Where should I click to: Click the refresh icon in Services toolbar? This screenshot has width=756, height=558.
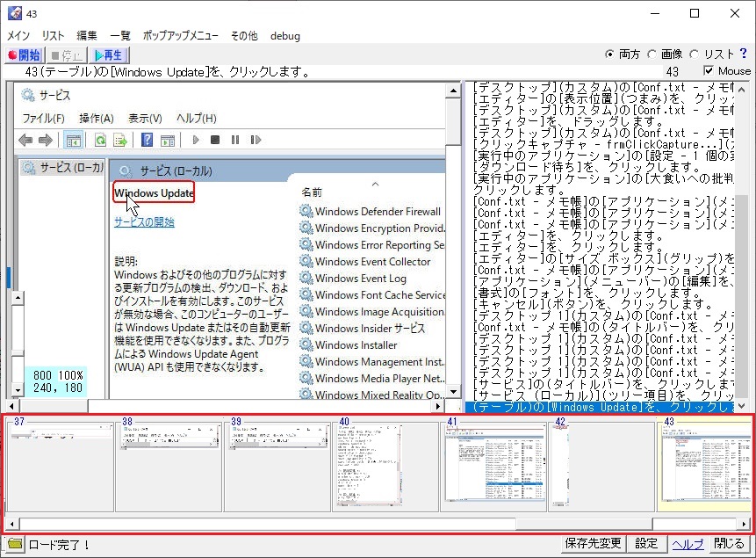(x=100, y=141)
